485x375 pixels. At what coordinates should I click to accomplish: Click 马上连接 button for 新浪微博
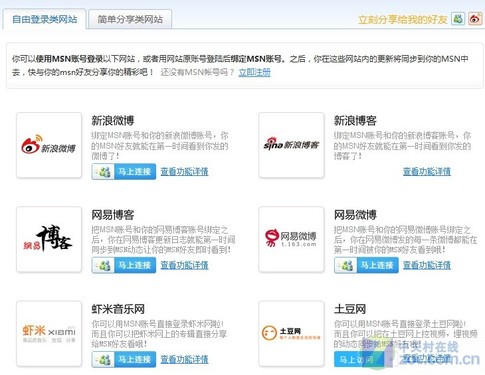pos(124,171)
